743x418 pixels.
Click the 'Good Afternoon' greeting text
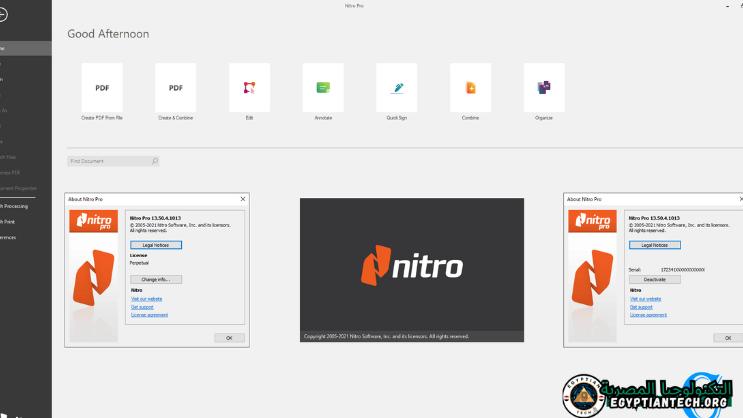pos(108,34)
